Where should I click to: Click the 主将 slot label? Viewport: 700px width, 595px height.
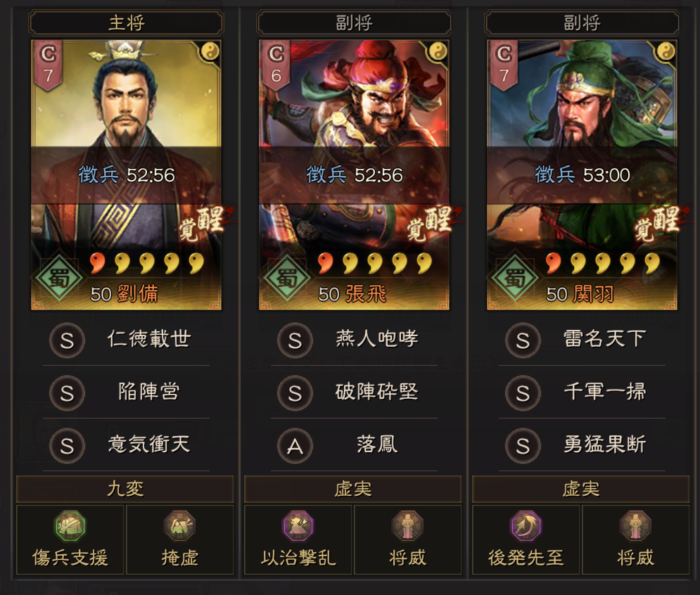pyautogui.click(x=127, y=23)
